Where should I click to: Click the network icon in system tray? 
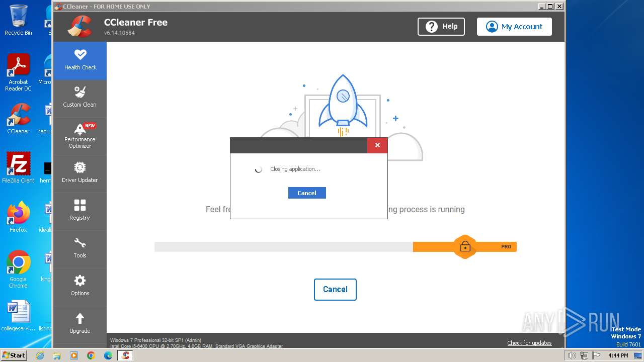point(584,355)
